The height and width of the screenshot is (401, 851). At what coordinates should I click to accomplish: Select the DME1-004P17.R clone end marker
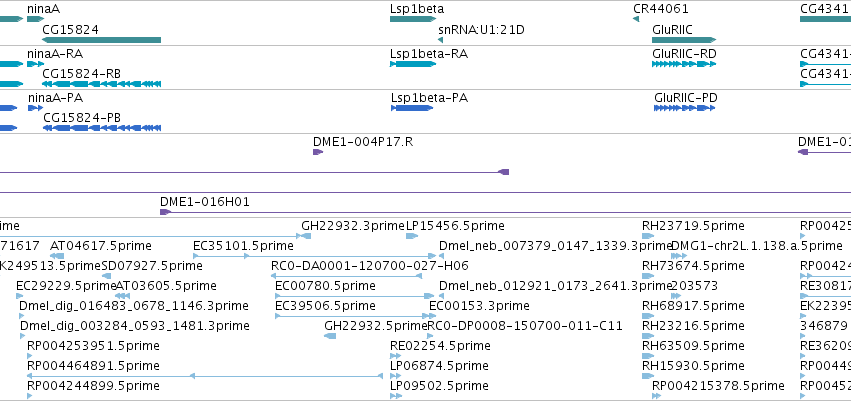318,152
